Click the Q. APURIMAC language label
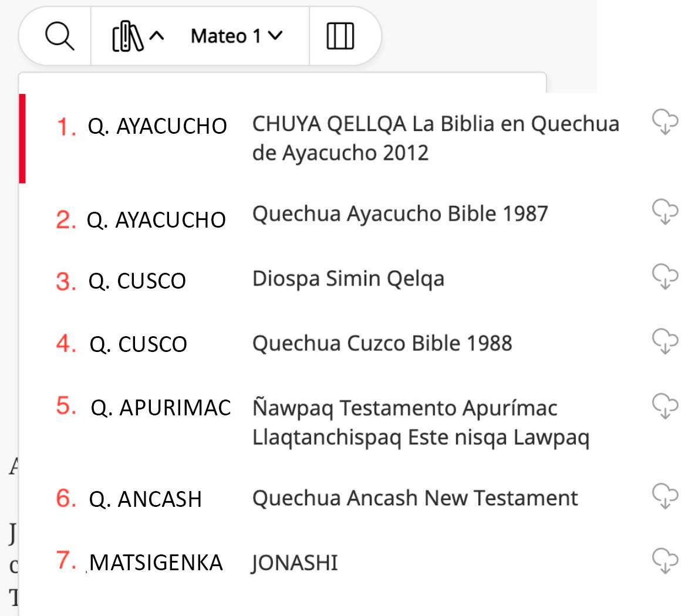 [x=160, y=408]
